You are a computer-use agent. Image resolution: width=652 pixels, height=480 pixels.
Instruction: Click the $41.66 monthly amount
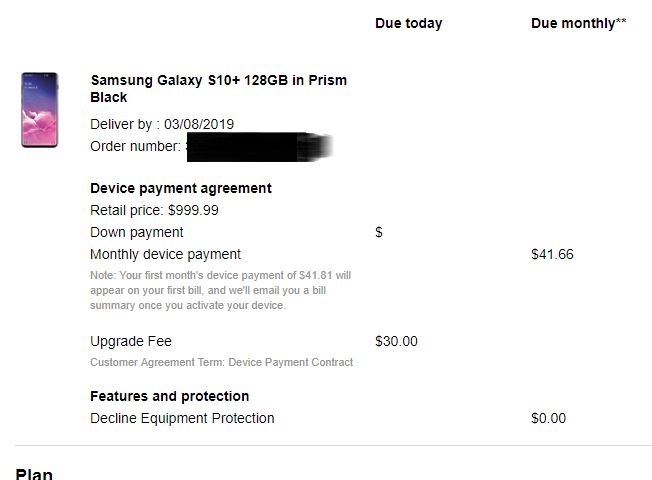pos(552,254)
